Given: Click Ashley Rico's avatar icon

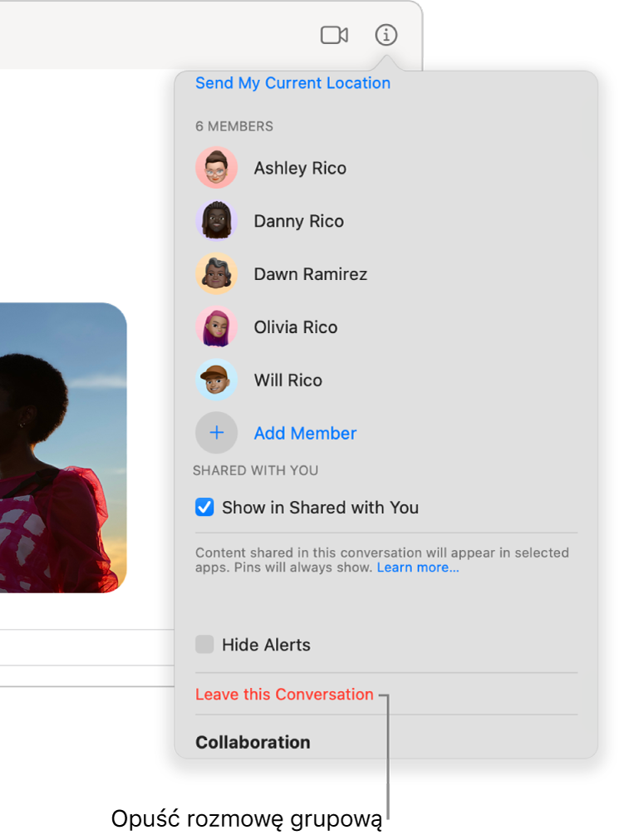Looking at the screenshot, I should point(217,168).
